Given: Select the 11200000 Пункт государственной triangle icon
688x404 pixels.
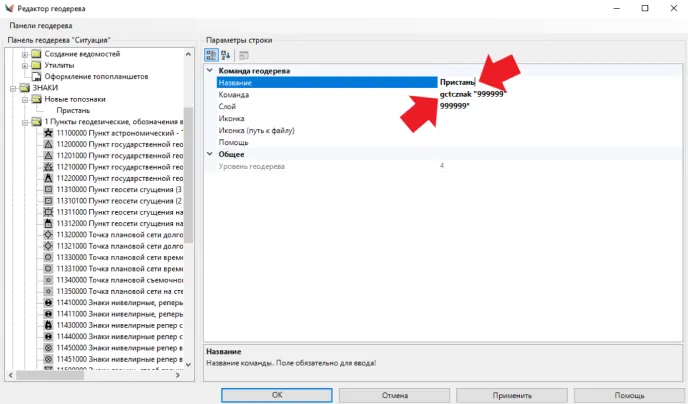Looking at the screenshot, I should point(49,144).
